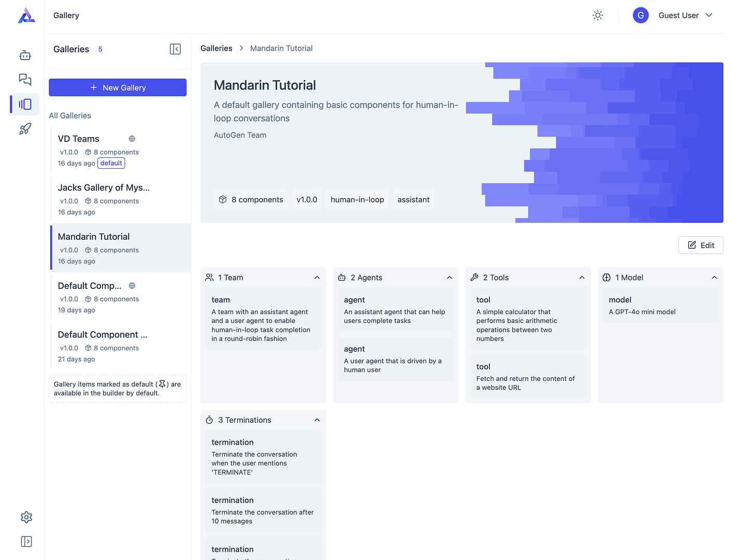Select the VD Teams gallery
Image resolution: width=754 pixels, height=560 pixels.
(120, 151)
